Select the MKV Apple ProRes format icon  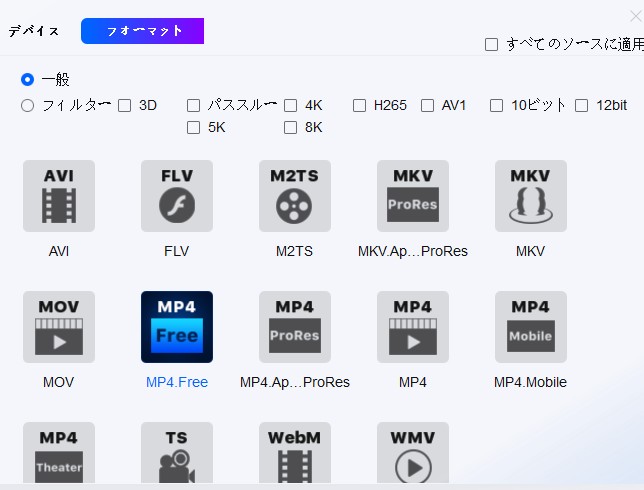[x=413, y=196]
